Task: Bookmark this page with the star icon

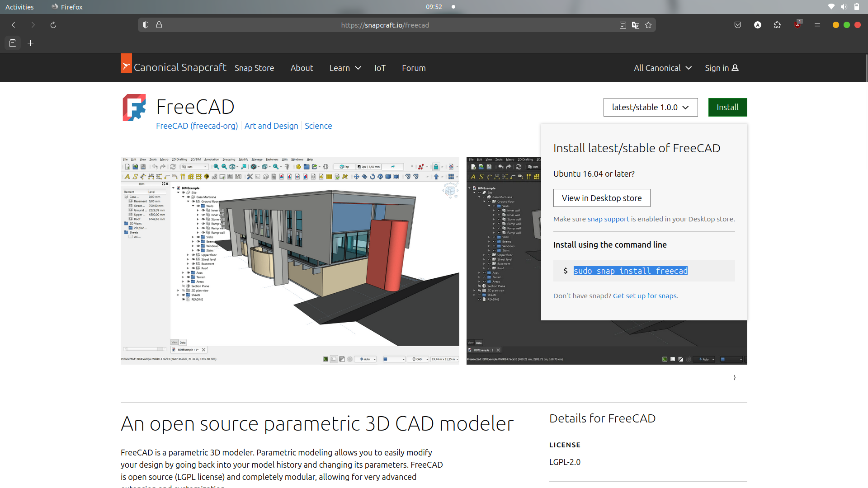Action: (x=648, y=25)
